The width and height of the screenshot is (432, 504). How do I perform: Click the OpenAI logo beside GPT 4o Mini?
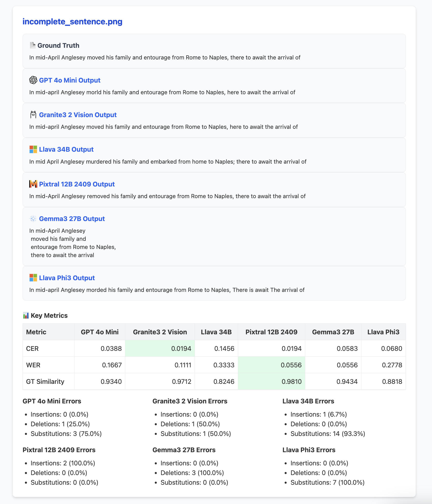coord(33,80)
